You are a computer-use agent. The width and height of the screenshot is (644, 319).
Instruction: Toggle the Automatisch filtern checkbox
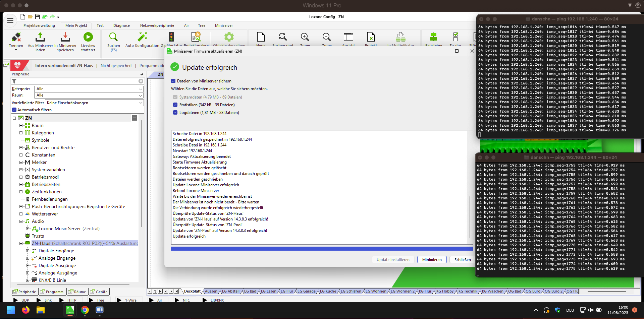14,110
